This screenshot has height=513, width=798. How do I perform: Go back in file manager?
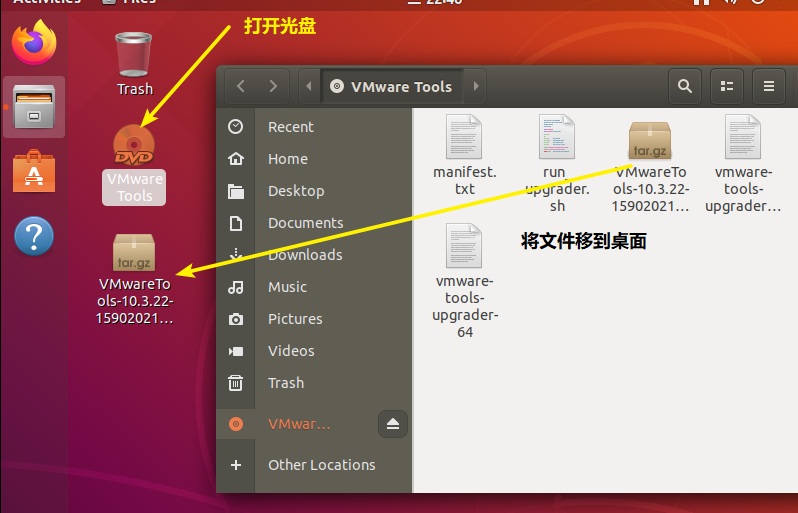(241, 86)
